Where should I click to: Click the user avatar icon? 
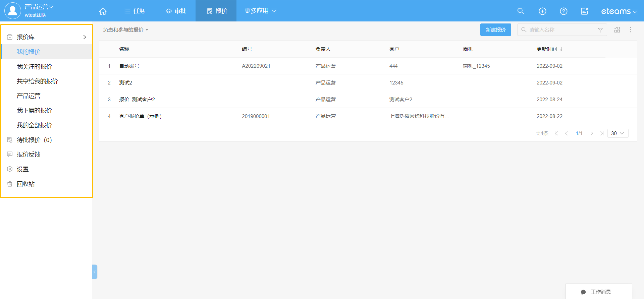point(12,11)
